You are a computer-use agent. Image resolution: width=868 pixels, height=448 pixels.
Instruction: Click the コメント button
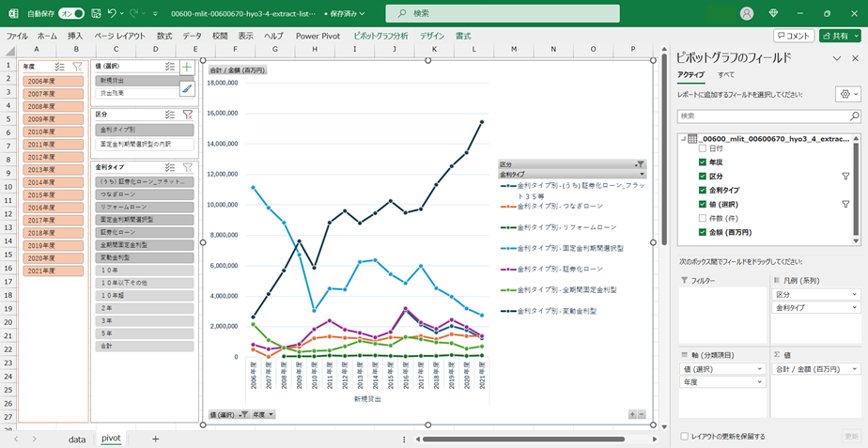click(x=794, y=36)
